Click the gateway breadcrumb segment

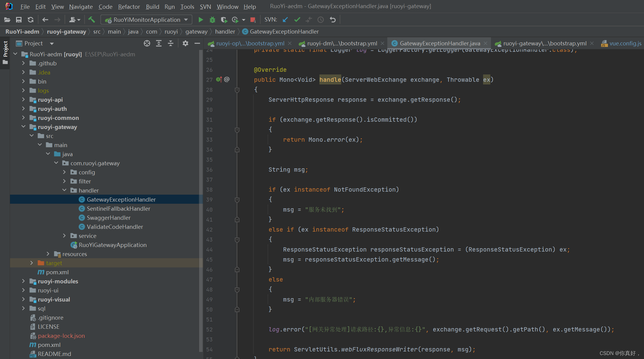[196, 31]
